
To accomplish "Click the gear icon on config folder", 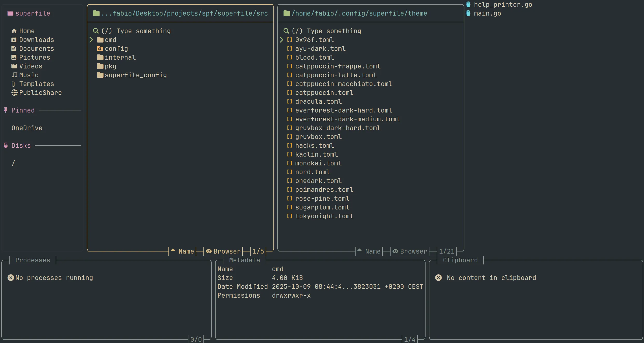I will tap(100, 48).
